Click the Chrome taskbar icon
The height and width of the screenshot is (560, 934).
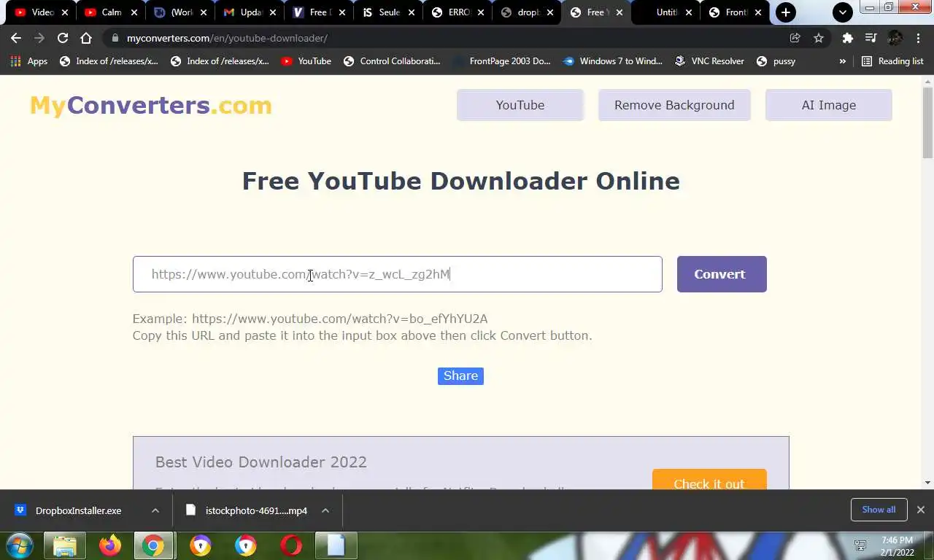click(x=153, y=545)
